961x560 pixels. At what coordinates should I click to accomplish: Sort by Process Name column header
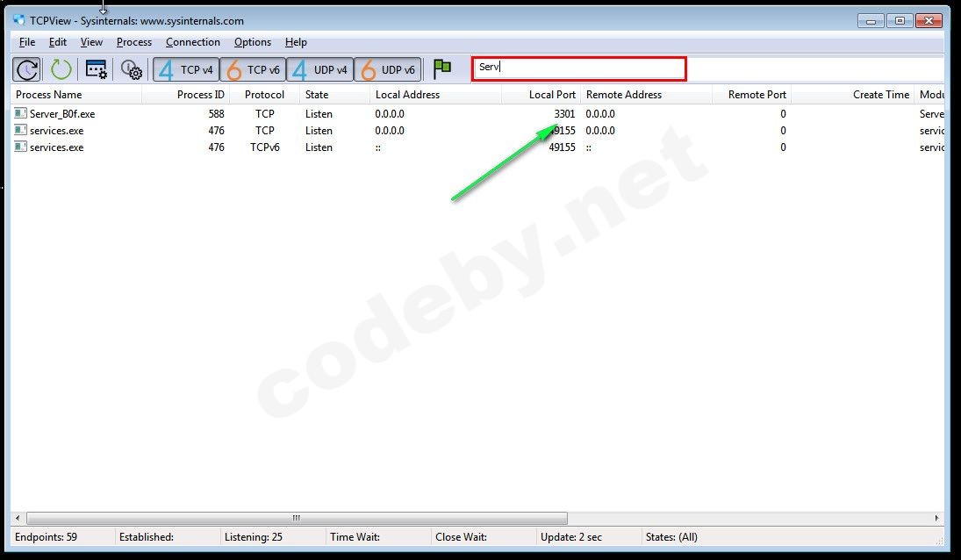(x=76, y=94)
